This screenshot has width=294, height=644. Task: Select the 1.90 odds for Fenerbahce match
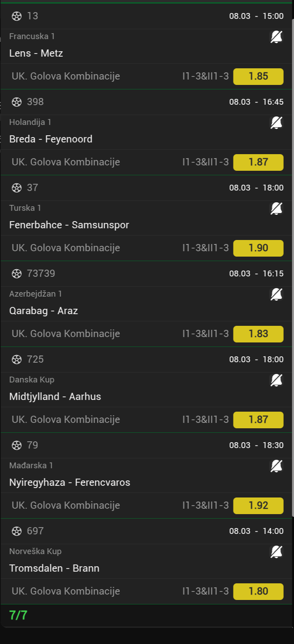pyautogui.click(x=258, y=248)
